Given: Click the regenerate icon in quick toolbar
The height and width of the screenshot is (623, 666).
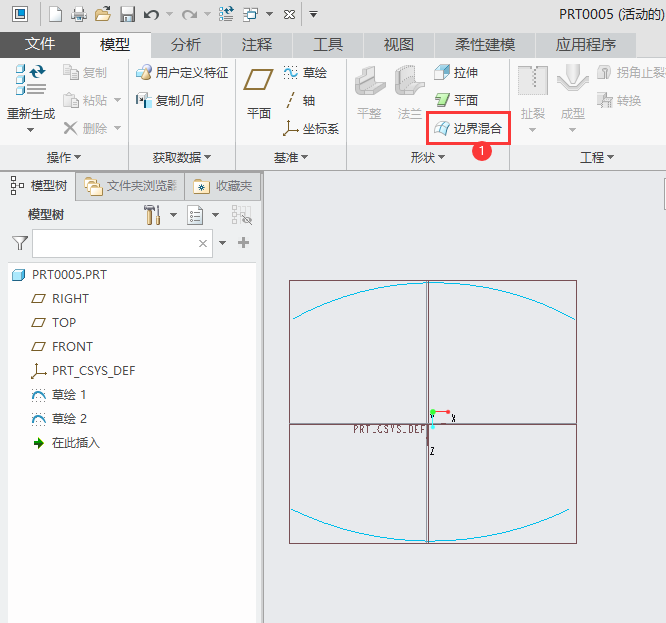Looking at the screenshot, I should (x=226, y=14).
